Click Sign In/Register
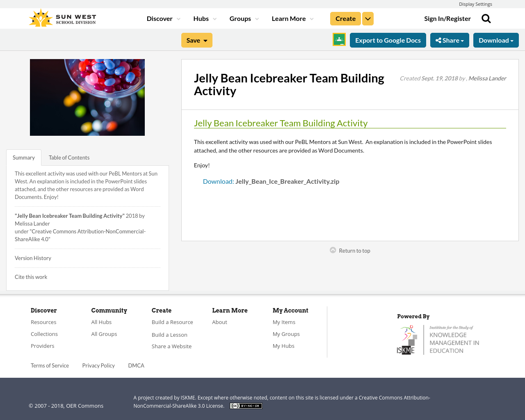 447,18
